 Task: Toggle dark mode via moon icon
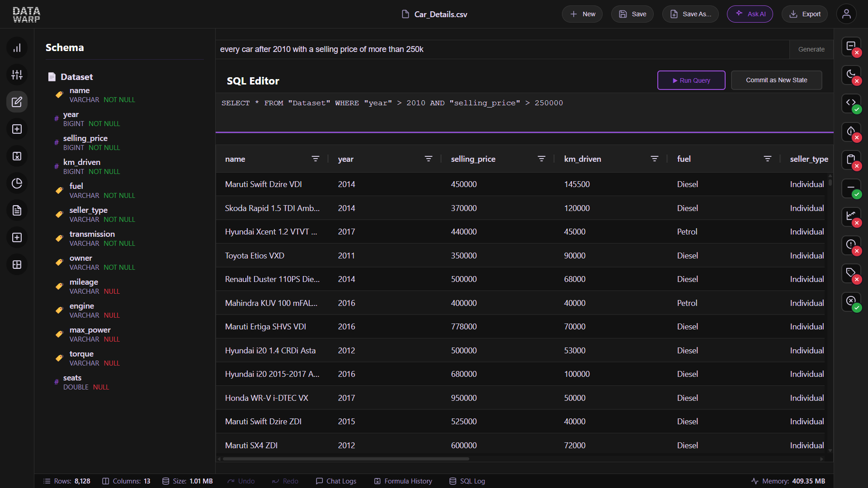click(851, 75)
